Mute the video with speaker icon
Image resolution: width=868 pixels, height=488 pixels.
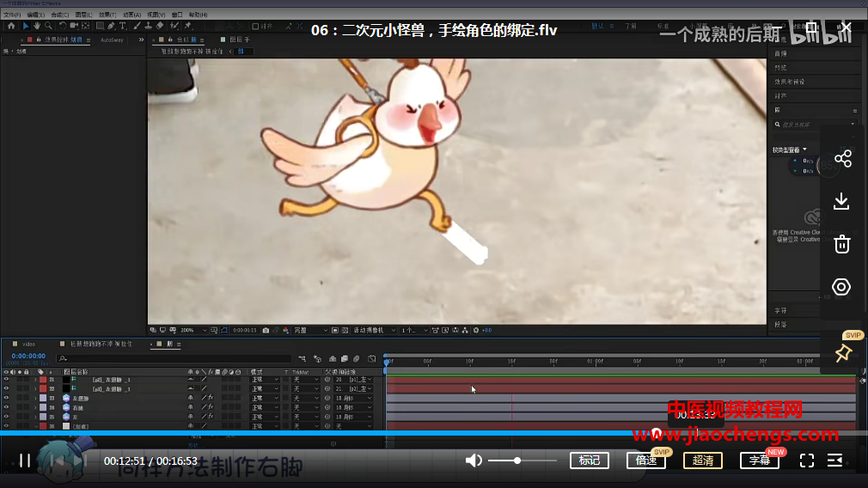[x=474, y=461]
